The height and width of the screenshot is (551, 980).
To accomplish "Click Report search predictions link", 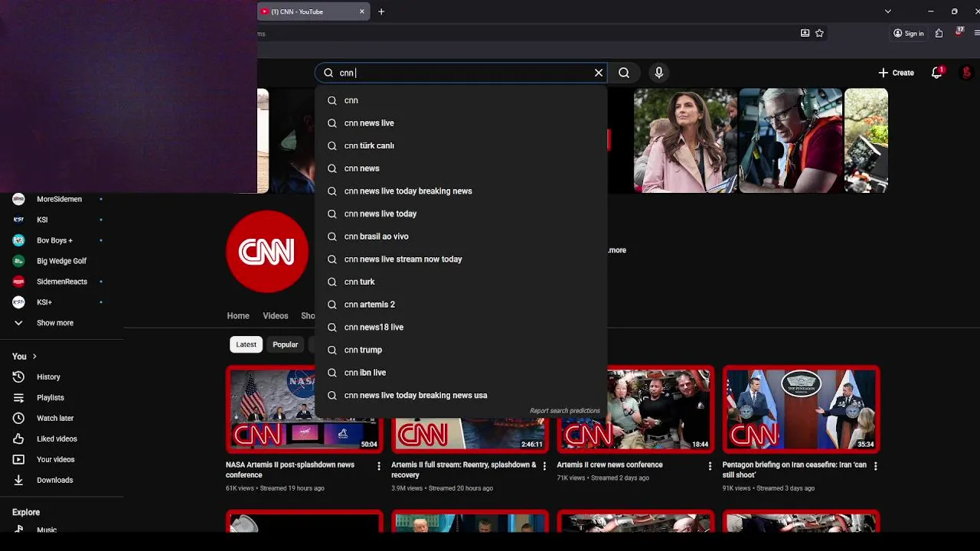I will [x=565, y=411].
